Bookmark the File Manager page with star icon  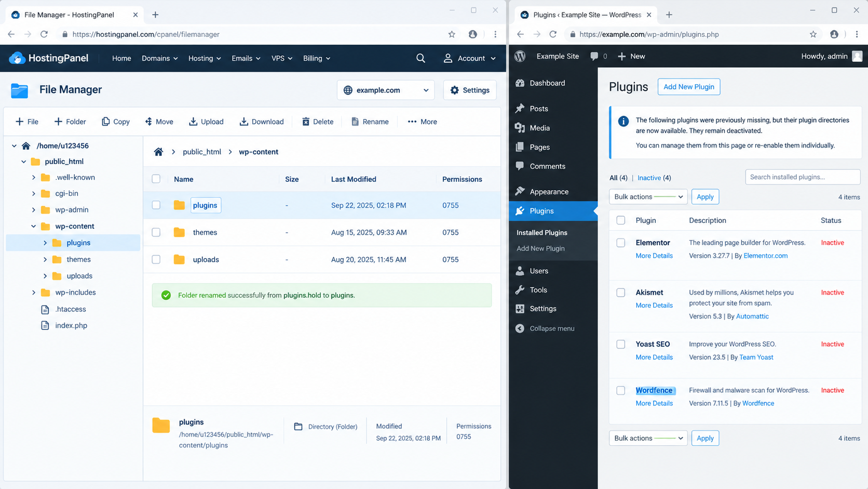(x=452, y=34)
